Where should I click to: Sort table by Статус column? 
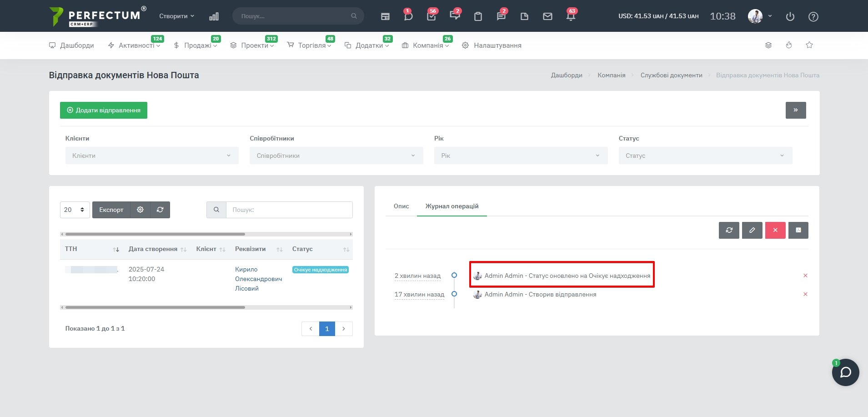pos(320,249)
